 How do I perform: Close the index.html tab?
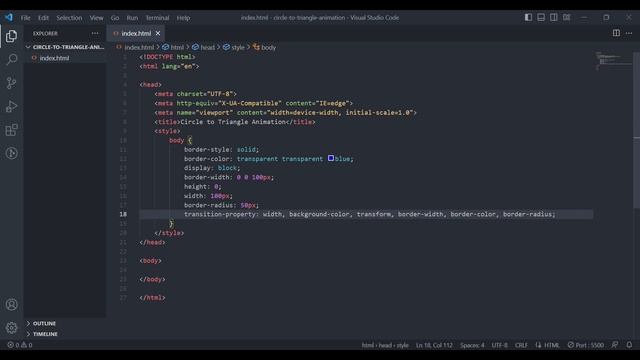158,33
